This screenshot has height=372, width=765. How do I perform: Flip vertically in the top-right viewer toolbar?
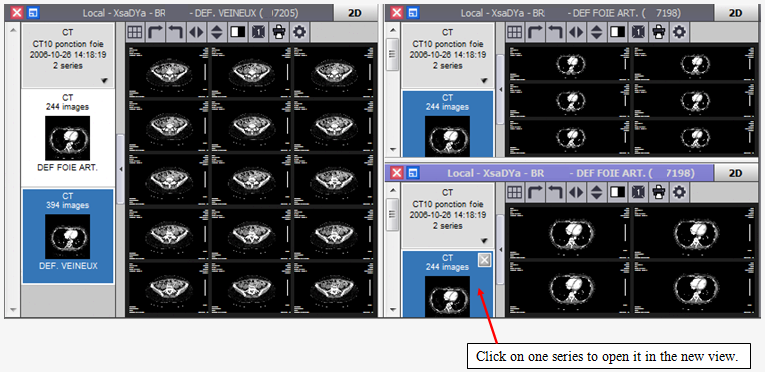[597, 32]
